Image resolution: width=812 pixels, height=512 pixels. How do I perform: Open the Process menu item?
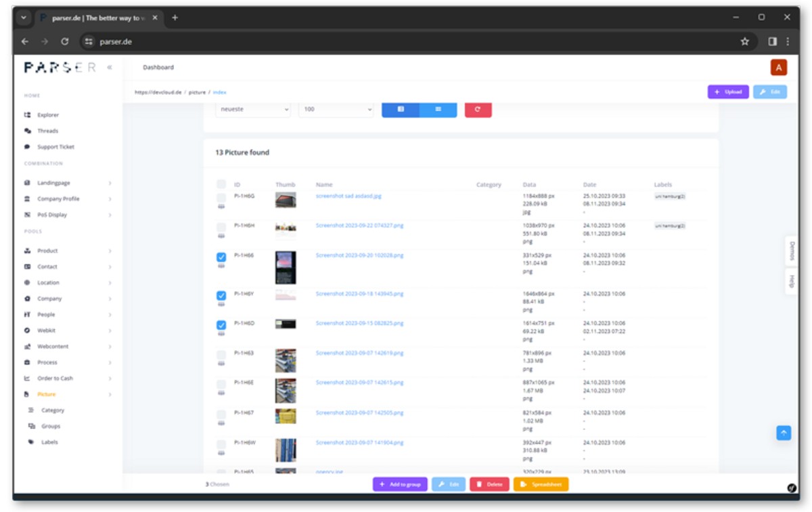tap(47, 362)
